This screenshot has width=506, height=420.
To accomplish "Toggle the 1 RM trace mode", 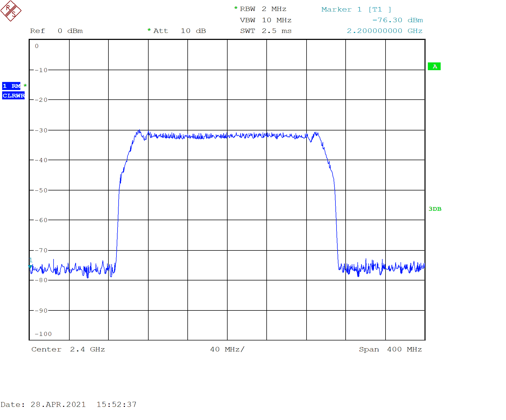I will coord(12,86).
